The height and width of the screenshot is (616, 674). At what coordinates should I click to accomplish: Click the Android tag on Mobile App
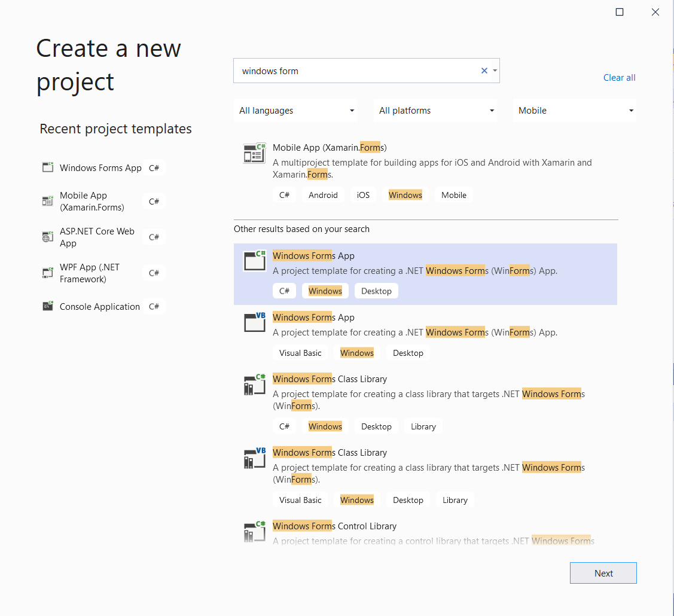click(x=323, y=195)
